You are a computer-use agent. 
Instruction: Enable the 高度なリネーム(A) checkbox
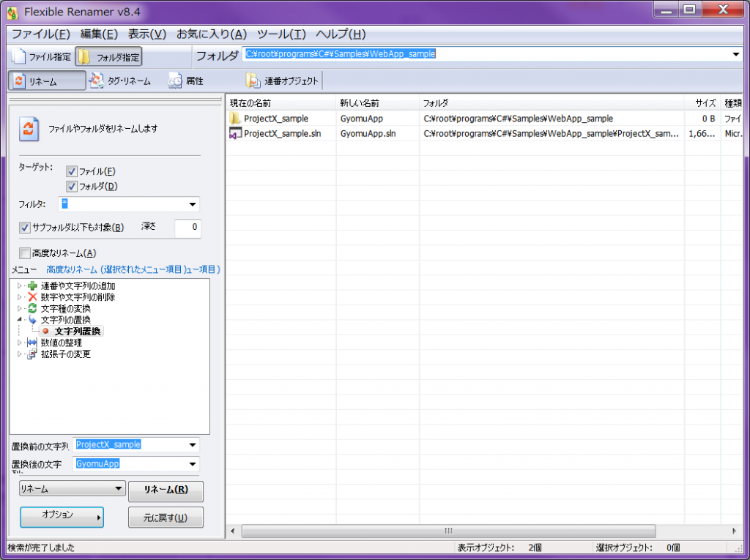coord(24,253)
